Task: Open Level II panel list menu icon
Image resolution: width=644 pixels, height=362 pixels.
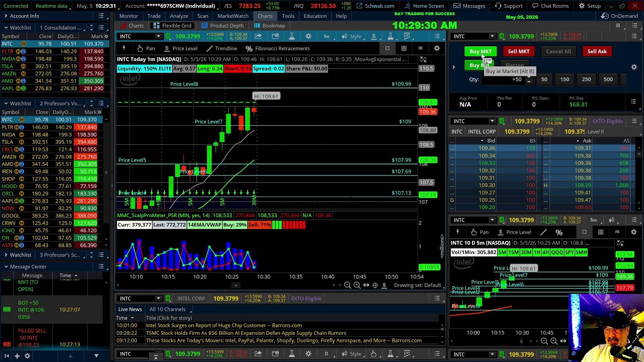Action: (634, 121)
